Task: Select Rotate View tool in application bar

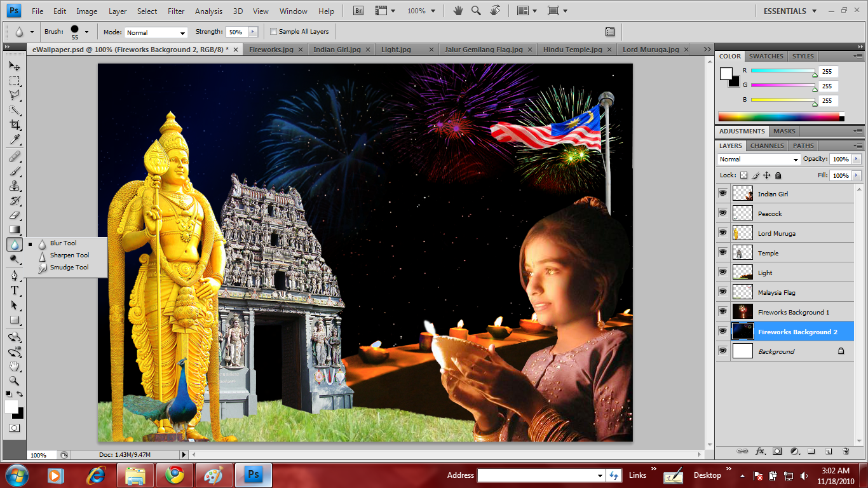Action: pos(496,11)
